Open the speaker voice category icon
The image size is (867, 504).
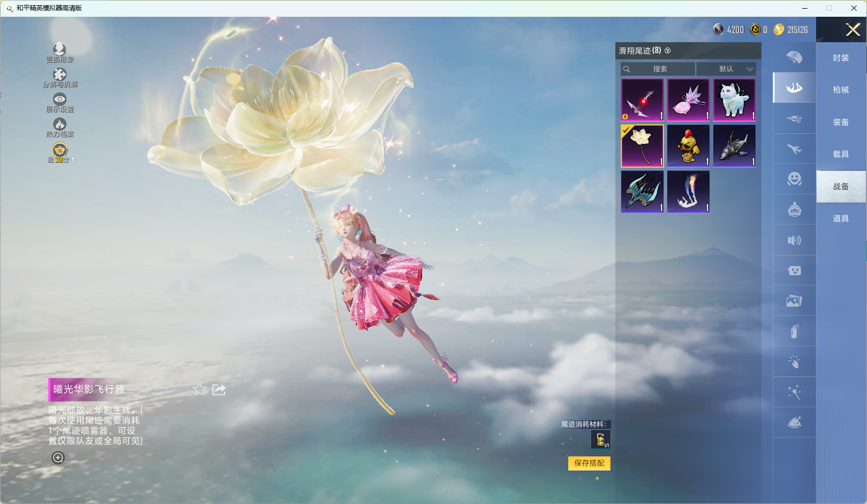[x=794, y=240]
